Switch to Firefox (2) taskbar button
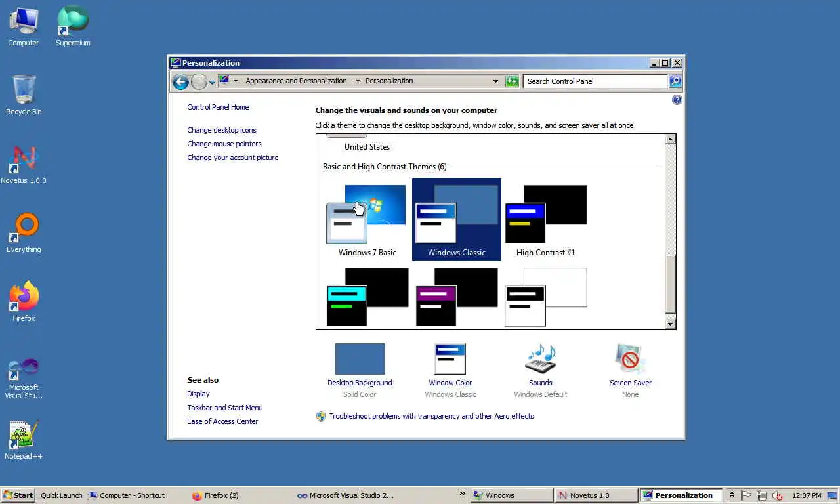840x504 pixels. 215,495
